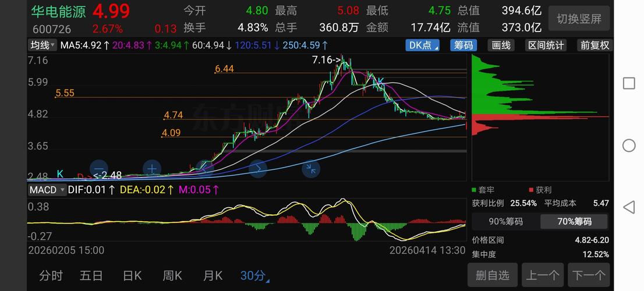Tap the end date 20260414 13:30

tap(427, 250)
